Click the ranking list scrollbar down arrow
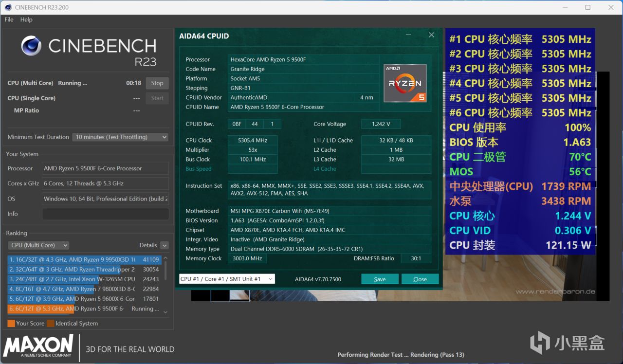 [x=165, y=312]
